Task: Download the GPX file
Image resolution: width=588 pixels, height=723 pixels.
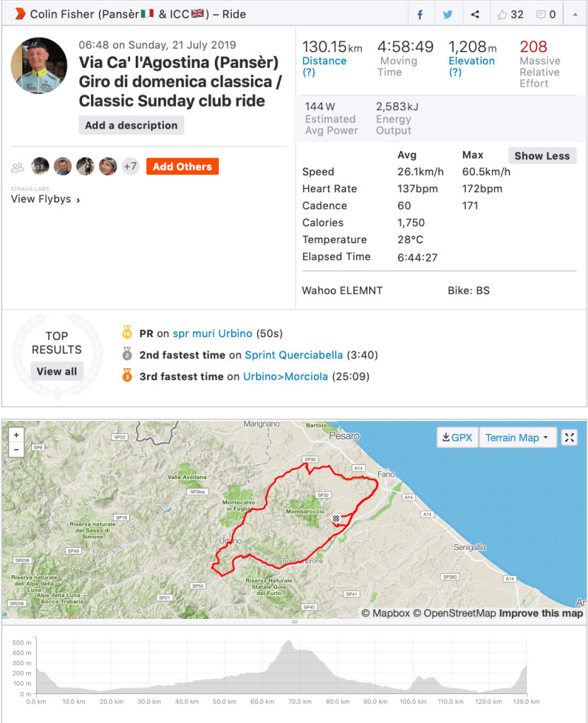Action: [457, 437]
